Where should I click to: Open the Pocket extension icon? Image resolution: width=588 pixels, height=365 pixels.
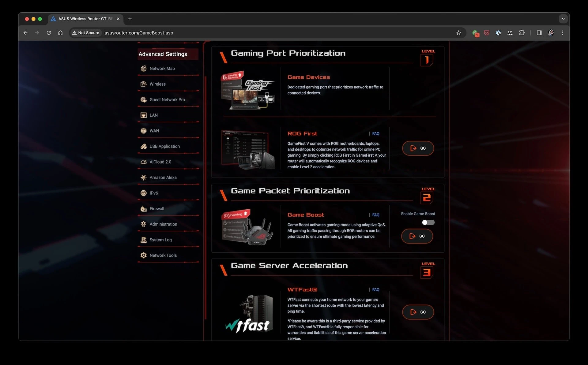[x=487, y=33]
